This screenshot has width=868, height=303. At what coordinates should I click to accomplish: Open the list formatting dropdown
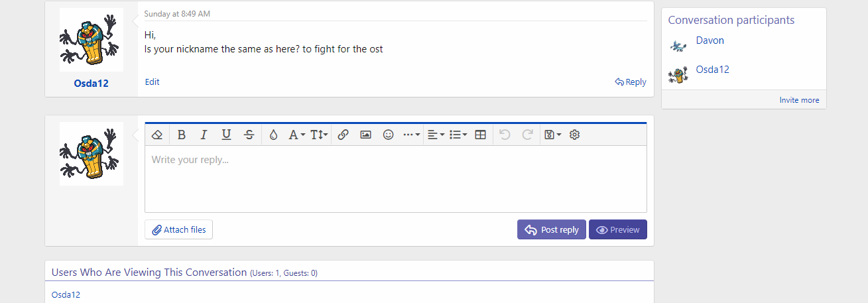click(x=458, y=135)
